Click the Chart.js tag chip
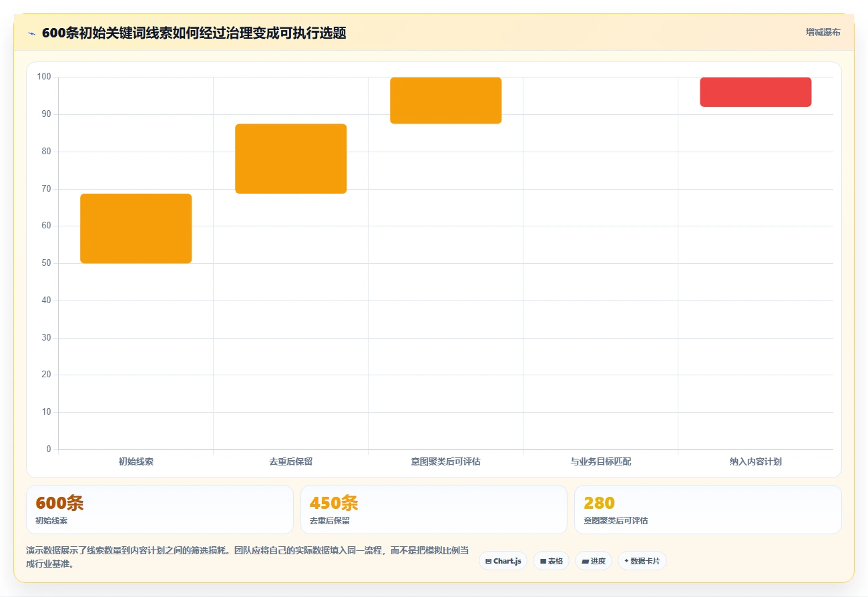Viewport: 868px width, 597px height. click(503, 561)
